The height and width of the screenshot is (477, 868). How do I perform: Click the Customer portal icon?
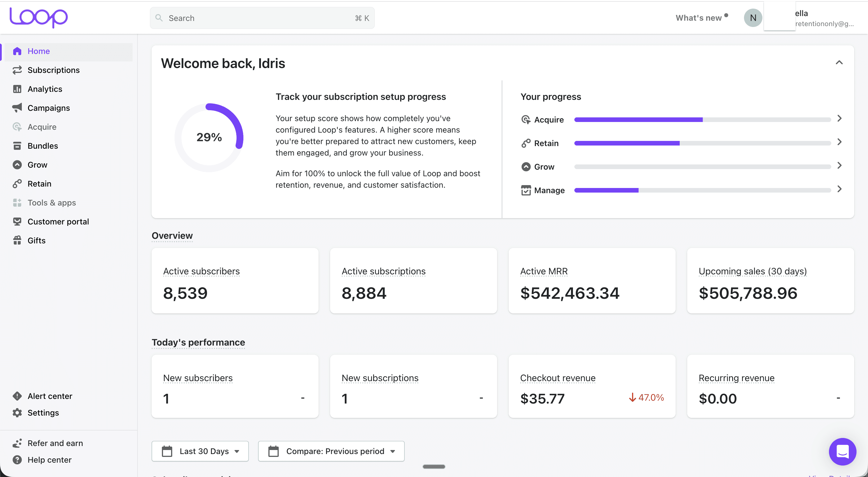(x=17, y=221)
